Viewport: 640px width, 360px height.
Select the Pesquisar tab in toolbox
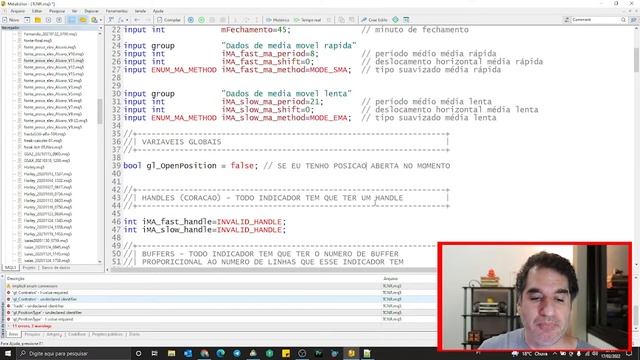[32, 334]
